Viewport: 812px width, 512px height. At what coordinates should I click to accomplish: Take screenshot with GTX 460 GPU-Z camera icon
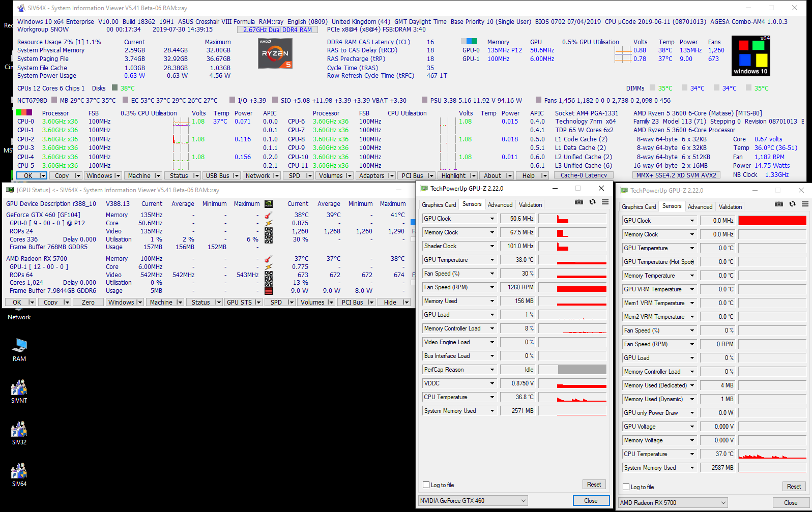(x=579, y=202)
